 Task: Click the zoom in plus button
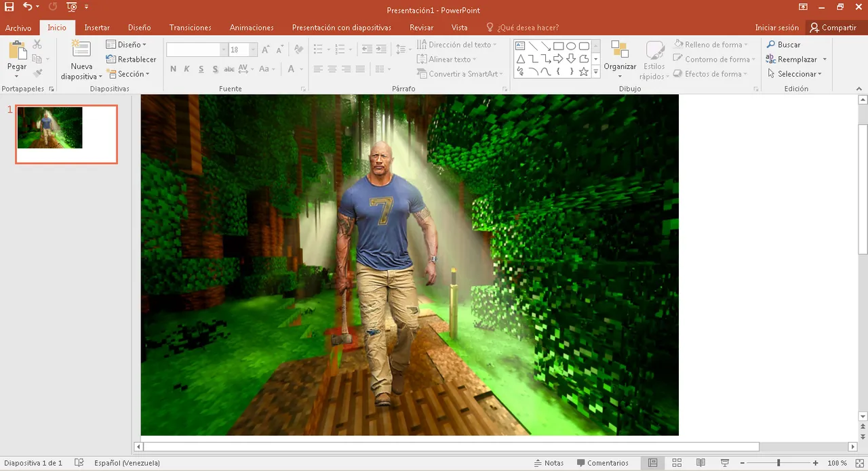[x=815, y=463]
